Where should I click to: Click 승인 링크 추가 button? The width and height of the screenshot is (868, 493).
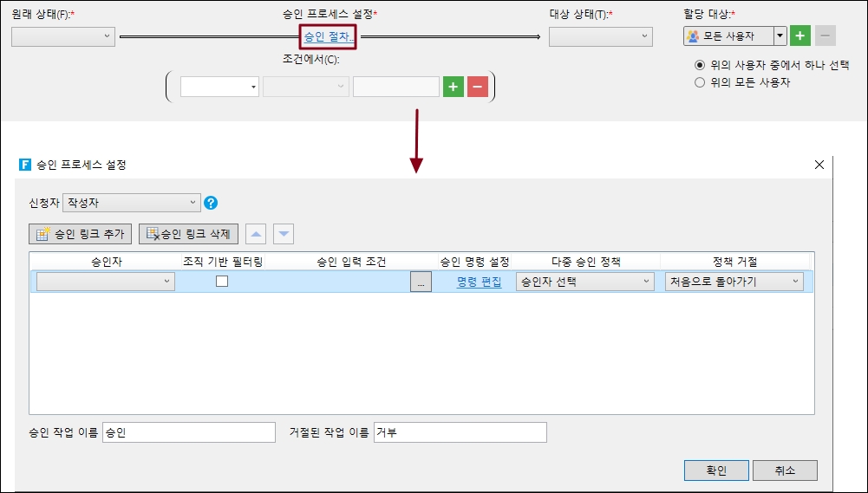[x=81, y=234]
